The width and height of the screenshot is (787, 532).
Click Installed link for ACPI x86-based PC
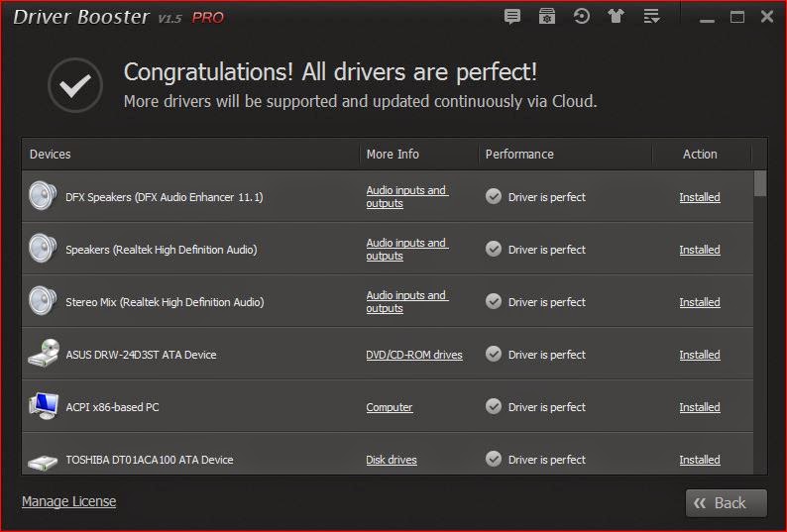(x=699, y=407)
